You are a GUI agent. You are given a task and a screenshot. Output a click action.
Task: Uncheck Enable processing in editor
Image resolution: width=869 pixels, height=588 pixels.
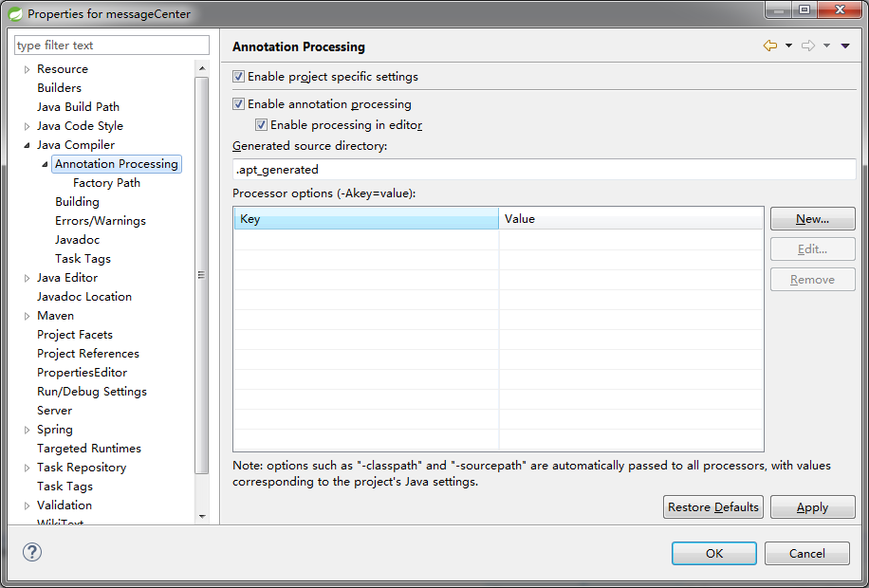pyautogui.click(x=261, y=124)
